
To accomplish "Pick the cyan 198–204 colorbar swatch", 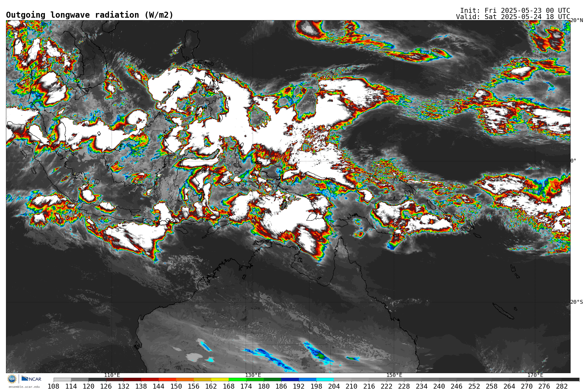I will point(325,379).
